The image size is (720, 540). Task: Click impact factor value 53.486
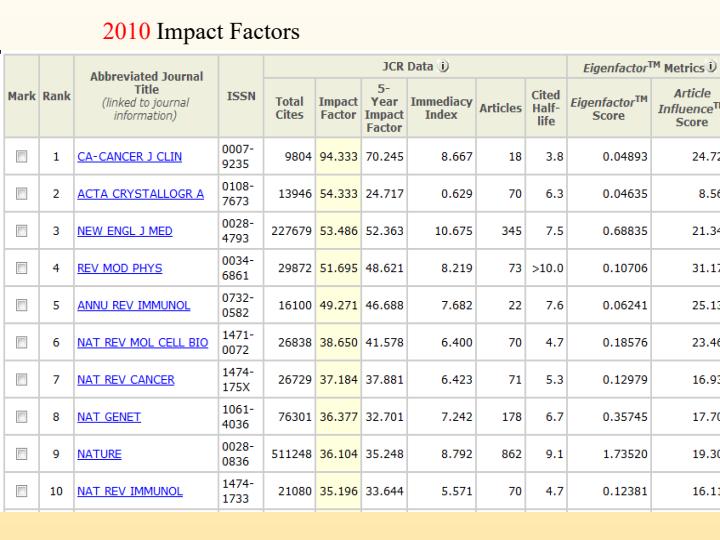coord(338,231)
